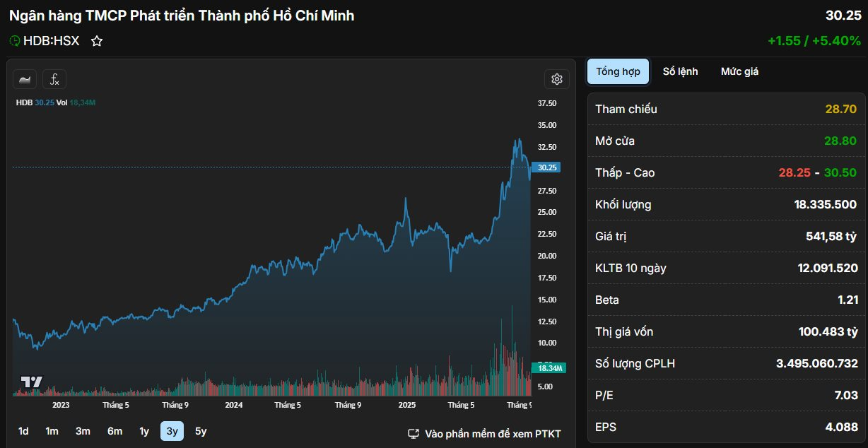Open the 2025 date marker
The height and width of the screenshot is (448, 868).
pyautogui.click(x=407, y=405)
